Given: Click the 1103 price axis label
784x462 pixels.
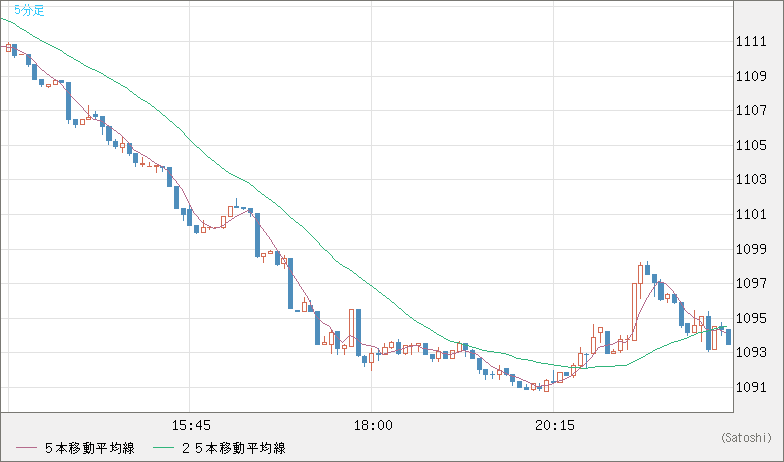Looking at the screenshot, I should click(x=751, y=179).
